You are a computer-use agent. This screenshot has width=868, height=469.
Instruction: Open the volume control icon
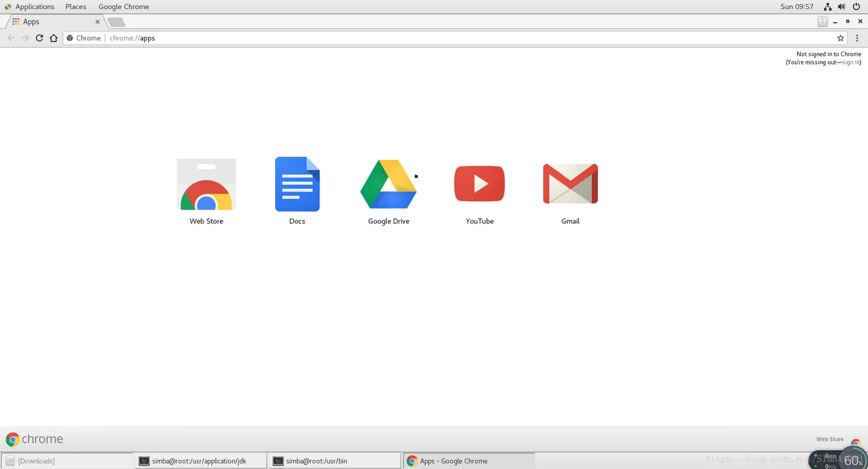click(x=841, y=7)
